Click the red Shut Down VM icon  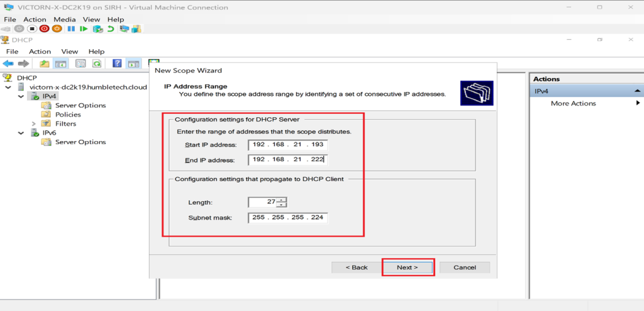(x=44, y=29)
